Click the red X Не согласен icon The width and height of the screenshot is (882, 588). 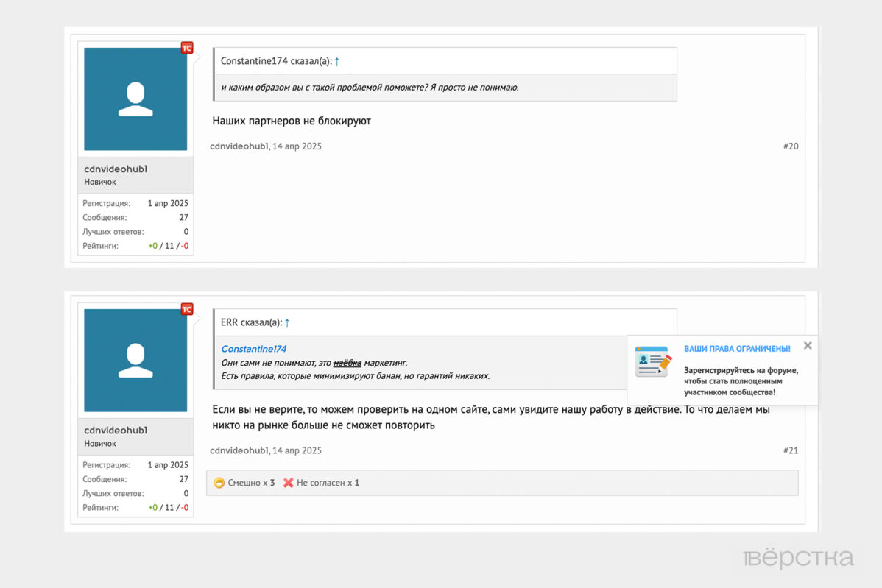coord(289,483)
